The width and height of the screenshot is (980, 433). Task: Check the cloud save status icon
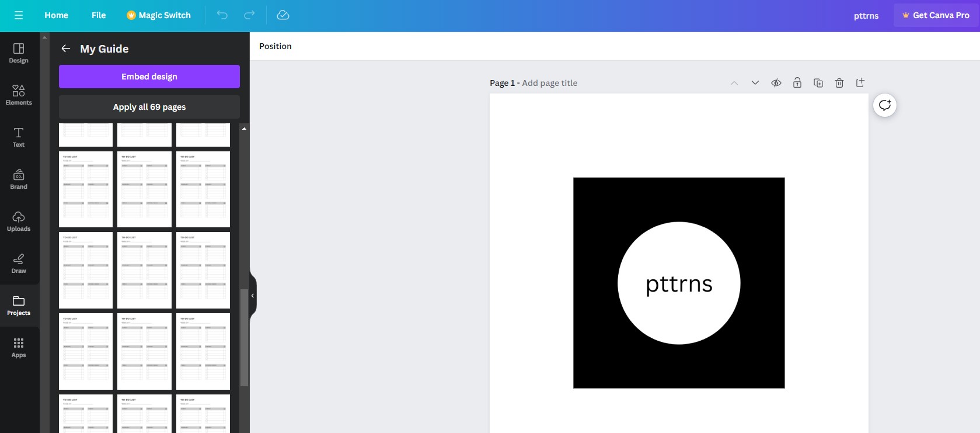283,15
